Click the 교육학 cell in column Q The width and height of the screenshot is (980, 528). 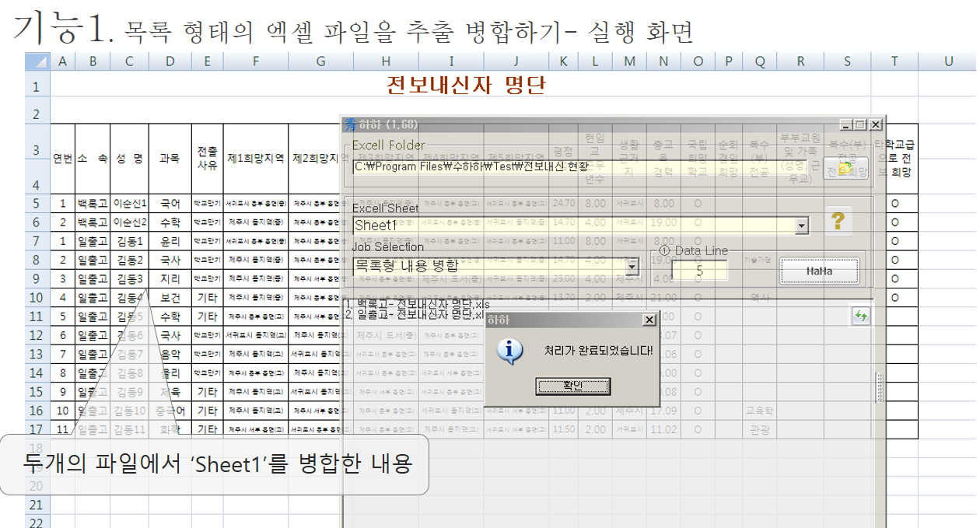758,411
